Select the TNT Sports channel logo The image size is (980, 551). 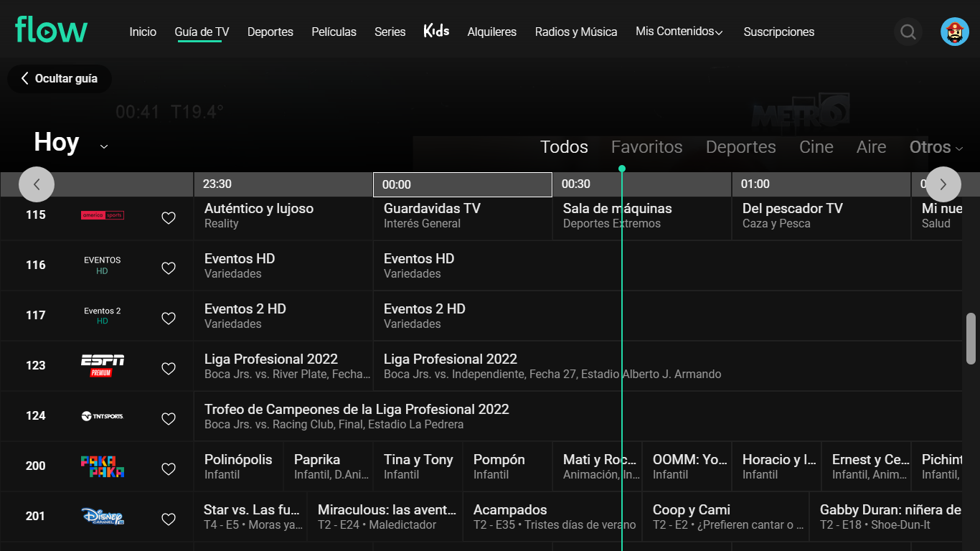pyautogui.click(x=103, y=416)
